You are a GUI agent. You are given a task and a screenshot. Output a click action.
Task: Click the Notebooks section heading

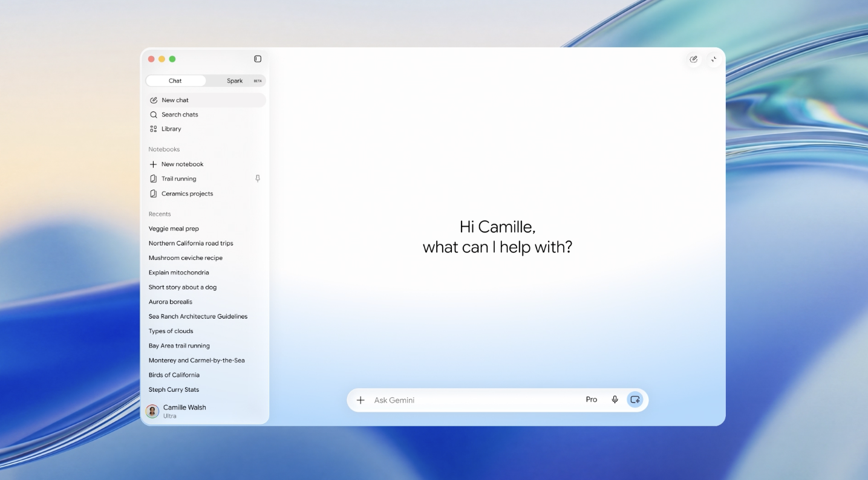click(164, 149)
